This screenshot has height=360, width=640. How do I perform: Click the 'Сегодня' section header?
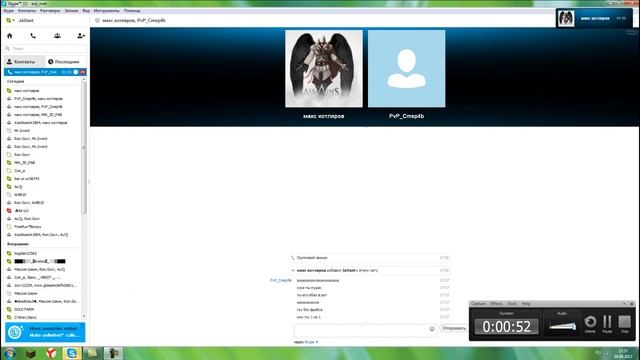tap(15, 82)
